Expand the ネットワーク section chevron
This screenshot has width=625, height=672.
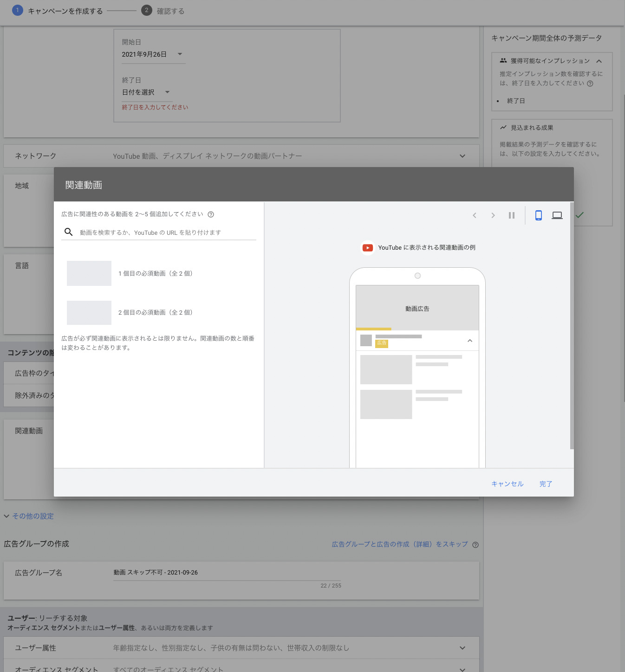[x=462, y=156]
